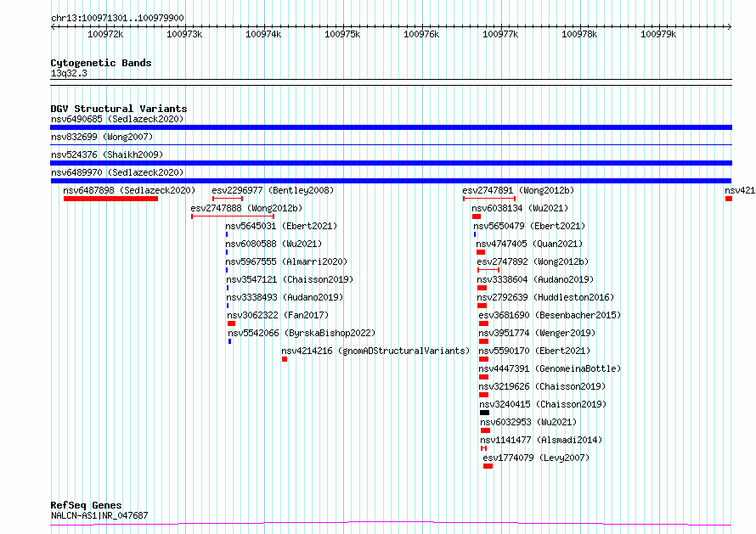Click the Cytogenetic Bands track title
756x534 pixels.
101,63
